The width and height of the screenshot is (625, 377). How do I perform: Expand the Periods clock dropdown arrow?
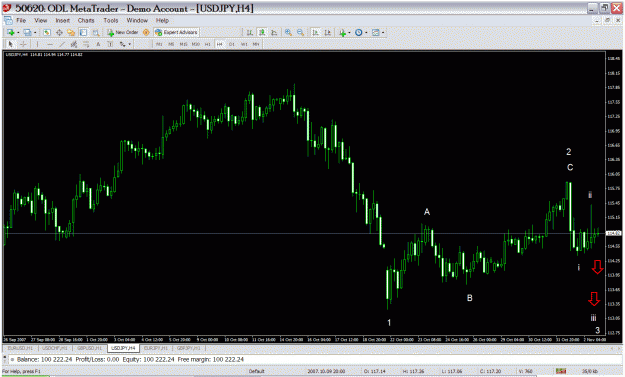pyautogui.click(x=366, y=32)
